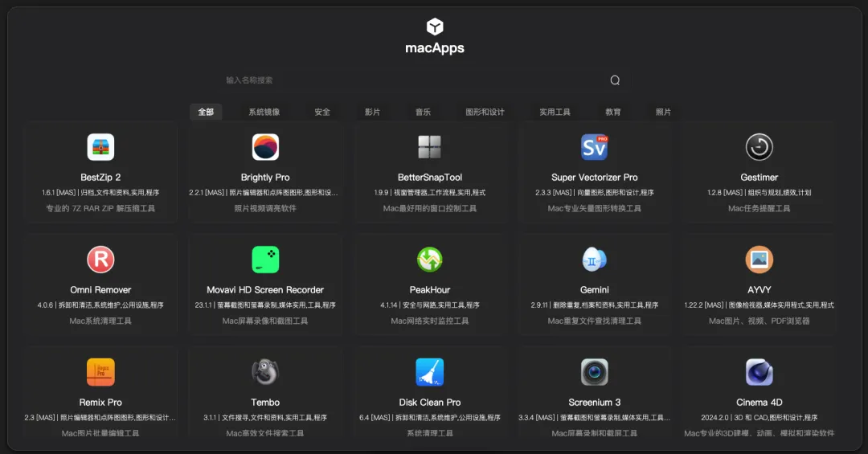Click description Mac重复文件查找清理工具

[x=595, y=321]
